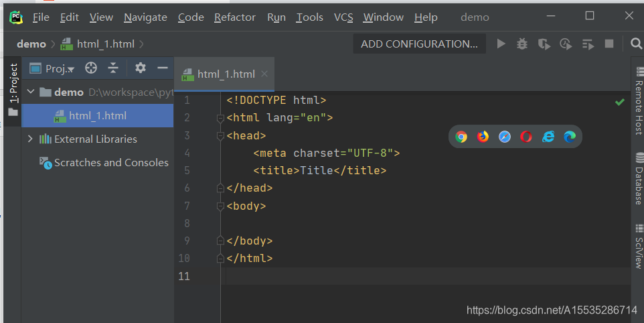Open in Chrome browser icon

pos(461,137)
